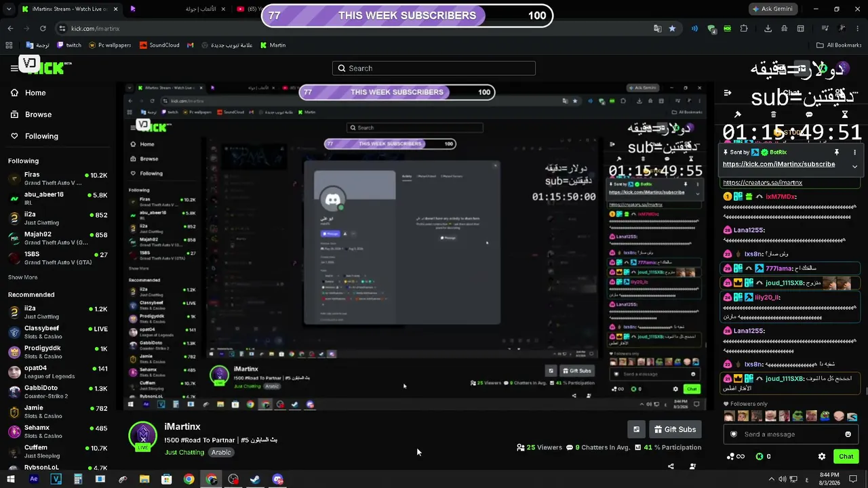Click the Gift Subs button
The image size is (868, 488).
675,429
